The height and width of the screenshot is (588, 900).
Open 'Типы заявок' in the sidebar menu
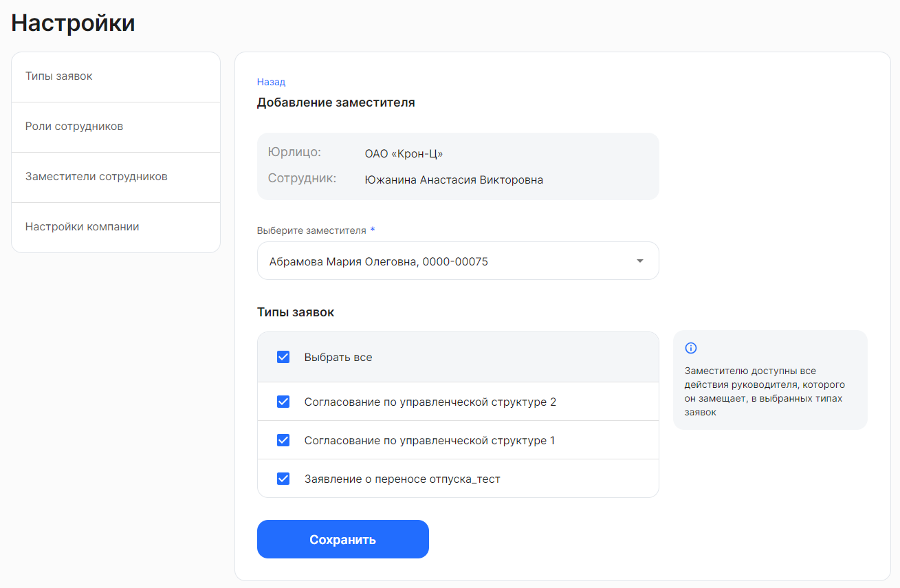[116, 77]
